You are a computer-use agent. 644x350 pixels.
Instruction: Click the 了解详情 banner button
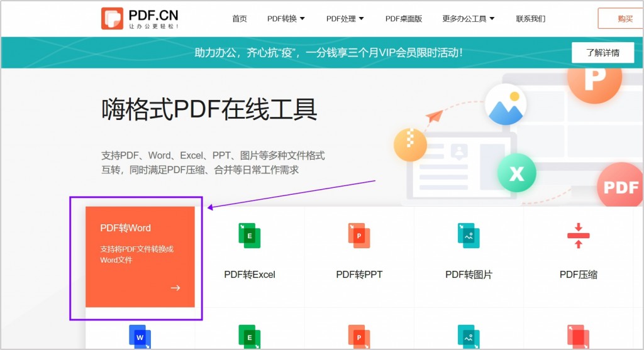(x=602, y=53)
